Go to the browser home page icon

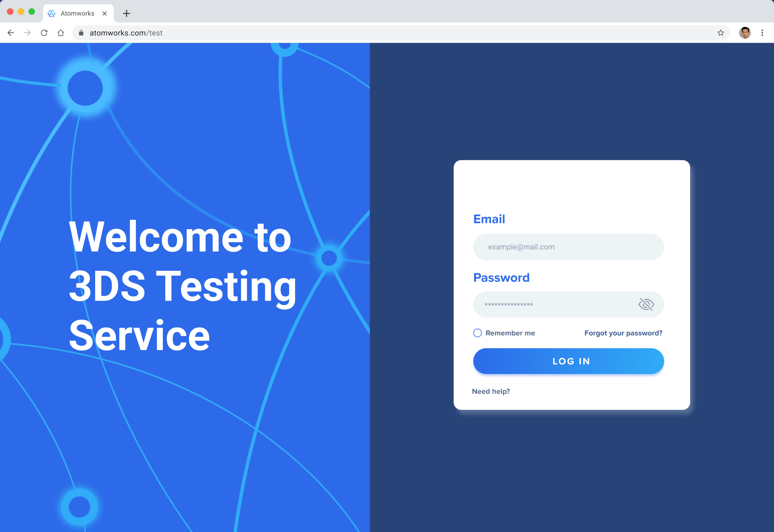coord(60,33)
